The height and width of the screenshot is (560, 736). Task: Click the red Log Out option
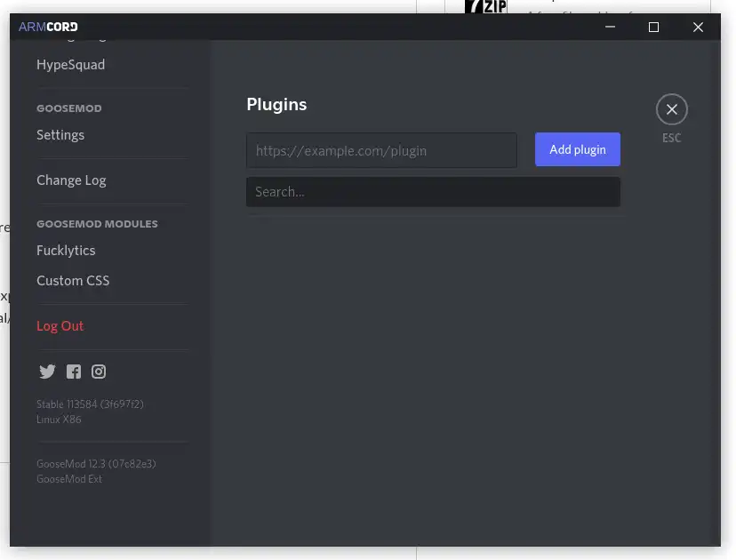click(x=60, y=325)
